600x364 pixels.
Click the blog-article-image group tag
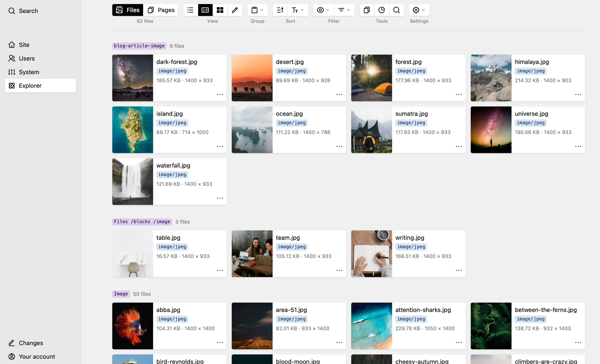(139, 46)
